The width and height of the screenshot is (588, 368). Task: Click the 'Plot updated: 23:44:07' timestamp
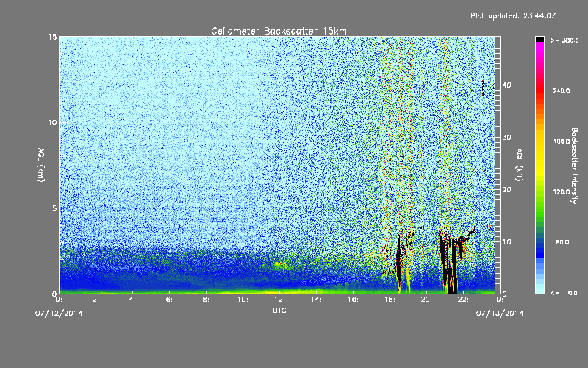[x=513, y=15]
